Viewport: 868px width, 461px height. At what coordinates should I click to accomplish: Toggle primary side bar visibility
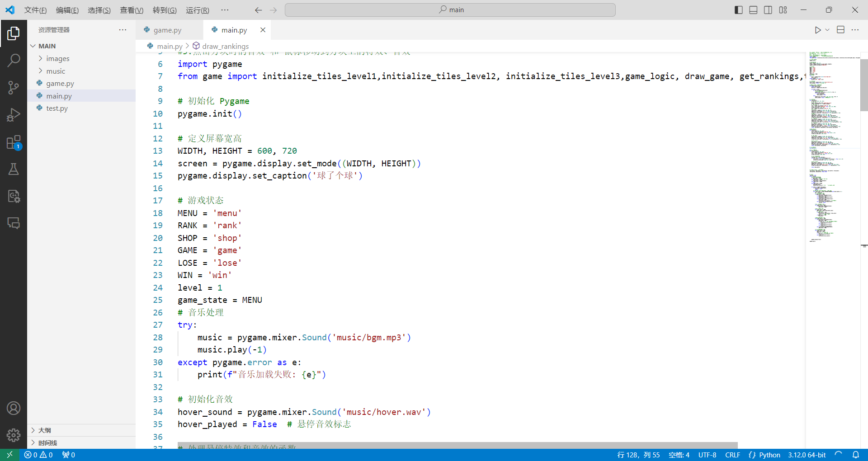tap(739, 10)
